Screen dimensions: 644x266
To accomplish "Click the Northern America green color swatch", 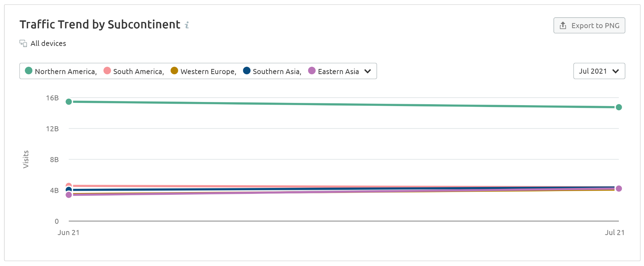I will click(x=29, y=71).
